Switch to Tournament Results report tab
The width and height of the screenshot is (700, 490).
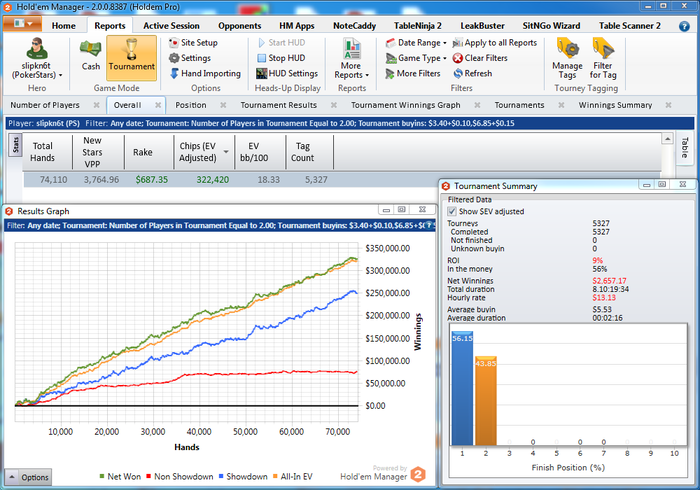(279, 105)
